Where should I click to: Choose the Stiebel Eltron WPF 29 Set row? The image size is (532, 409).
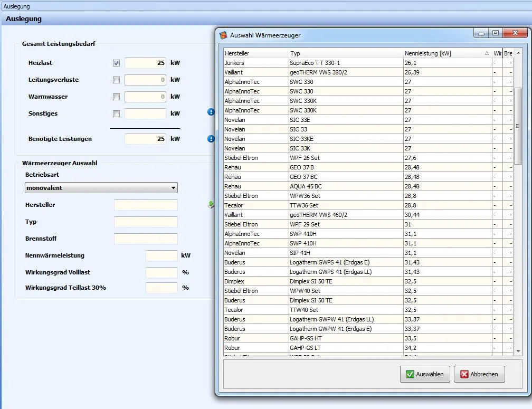click(368, 224)
